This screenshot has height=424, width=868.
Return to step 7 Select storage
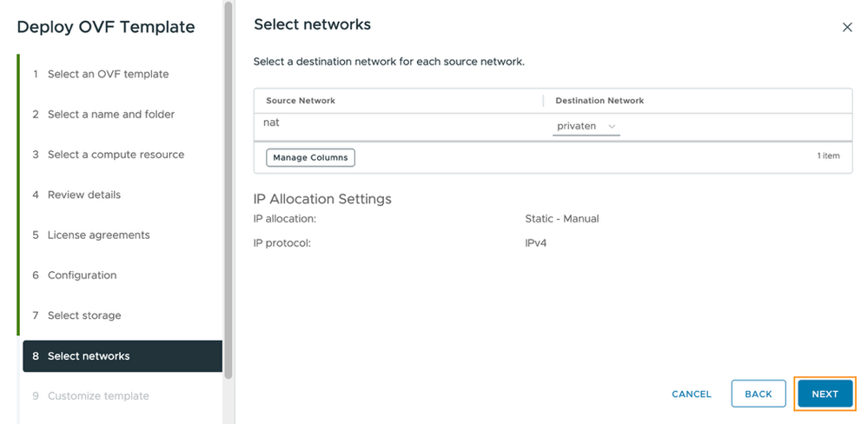tap(84, 315)
